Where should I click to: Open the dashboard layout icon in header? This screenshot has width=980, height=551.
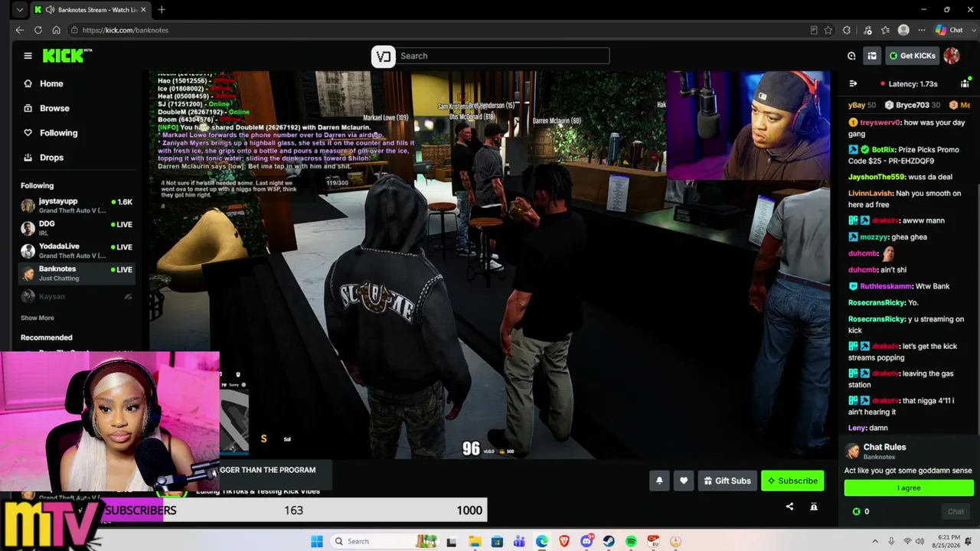tap(872, 56)
